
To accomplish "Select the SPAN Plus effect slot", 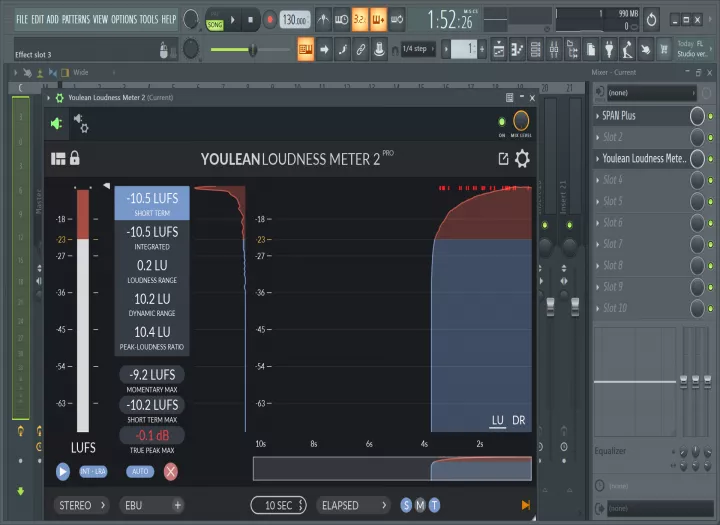I will tap(641, 116).
